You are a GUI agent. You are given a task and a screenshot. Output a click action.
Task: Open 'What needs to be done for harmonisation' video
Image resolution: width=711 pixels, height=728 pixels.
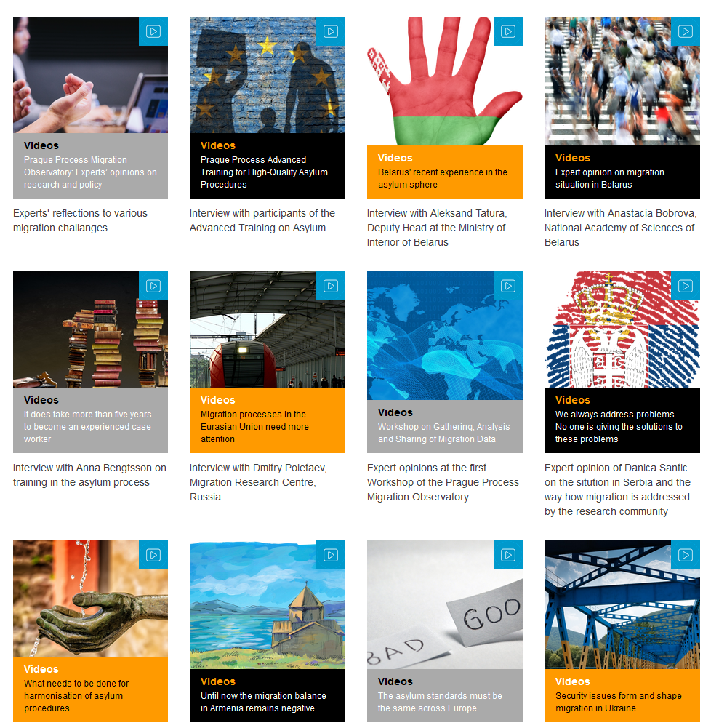point(76,696)
